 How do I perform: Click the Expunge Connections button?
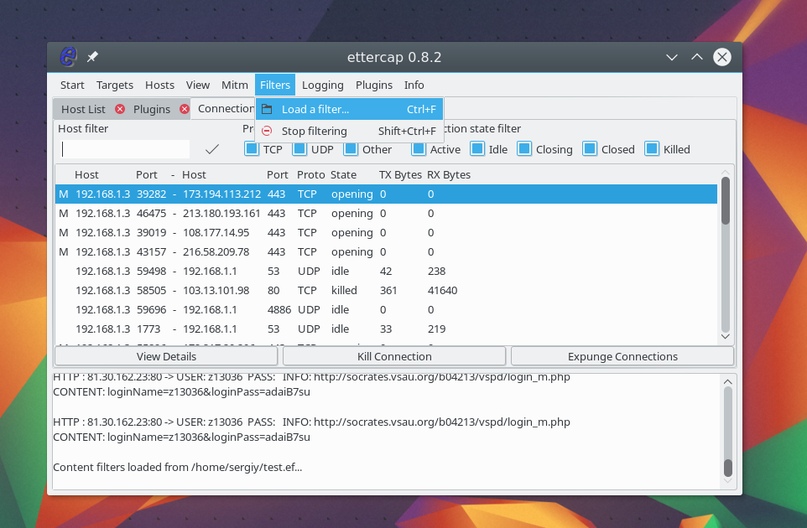coord(622,356)
